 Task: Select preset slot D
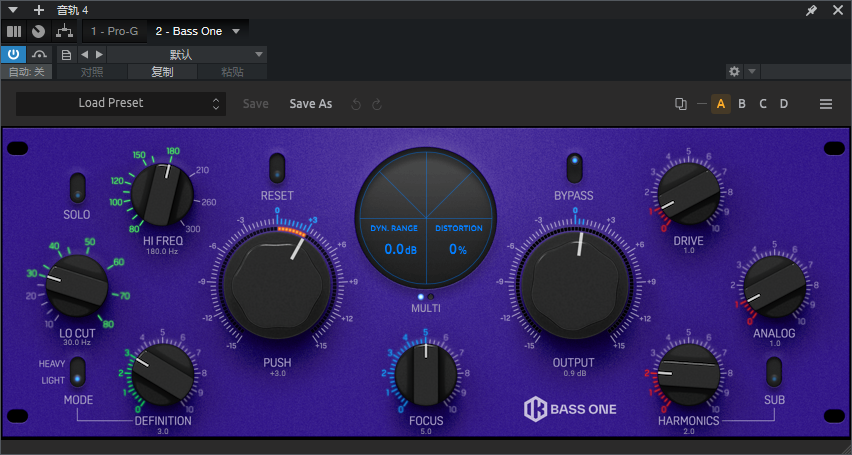[x=784, y=104]
